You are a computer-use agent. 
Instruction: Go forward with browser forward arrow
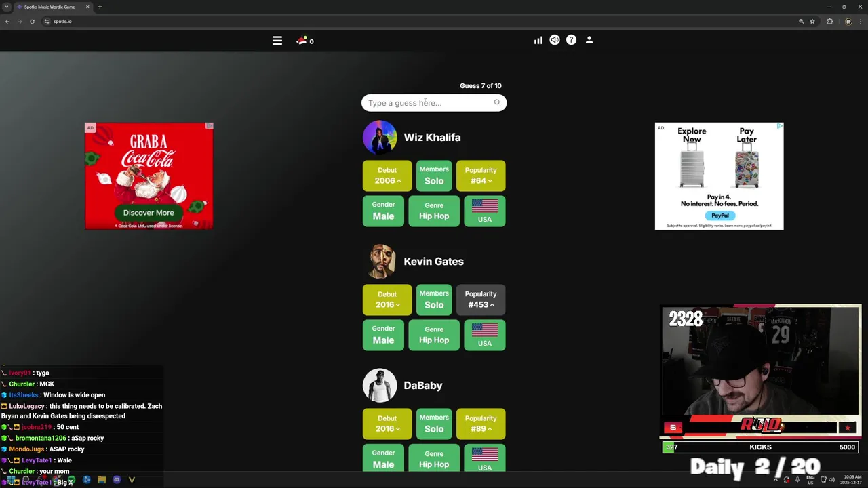[20, 22]
